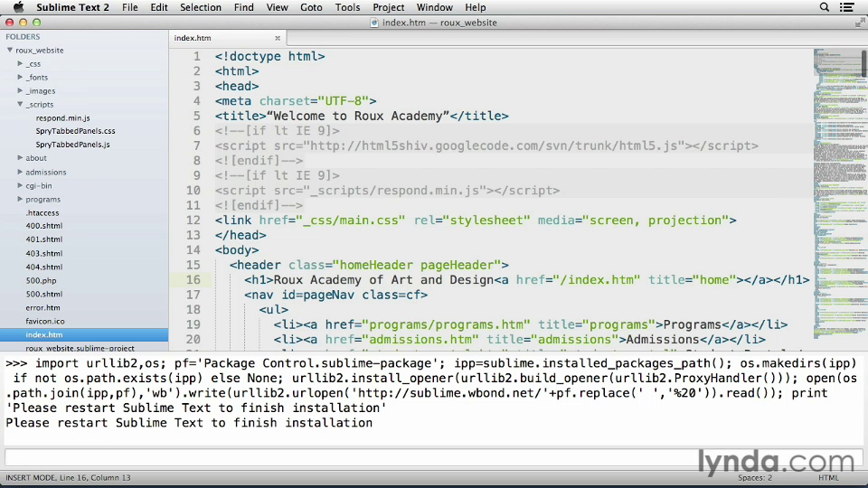Expand the _fonts folder
This screenshot has height=488, width=868.
20,77
